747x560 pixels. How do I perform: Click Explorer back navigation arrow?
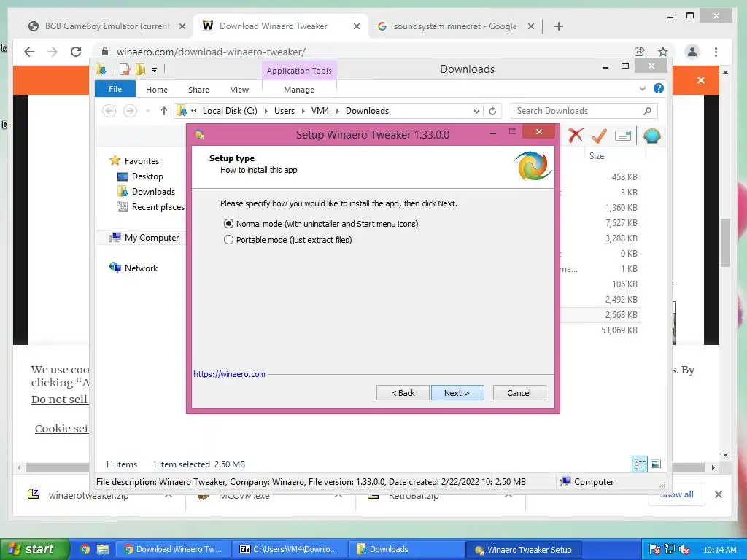pyautogui.click(x=109, y=111)
